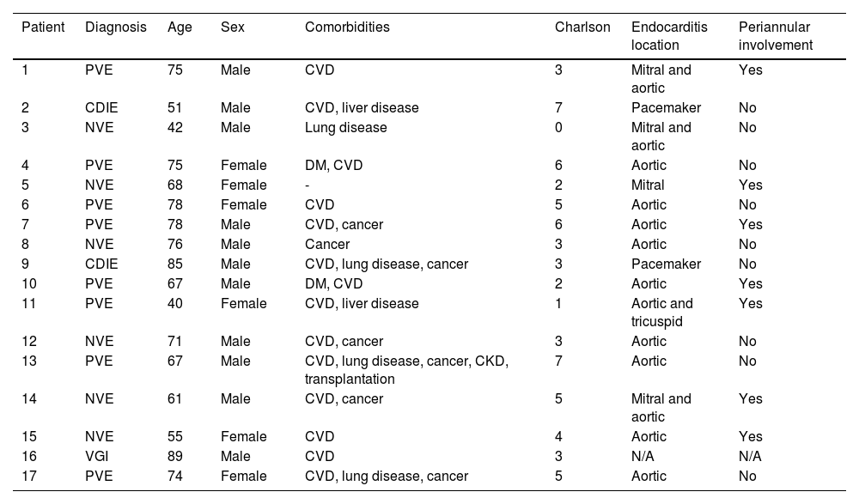Click the Sex column header
This screenshot has width=859, height=504.
click(x=232, y=27)
